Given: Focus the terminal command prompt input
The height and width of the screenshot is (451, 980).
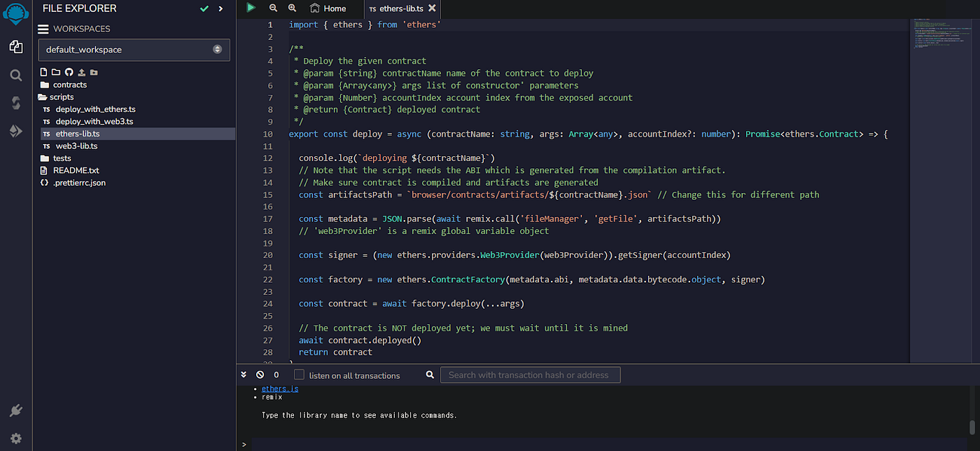Looking at the screenshot, I should click(x=609, y=445).
